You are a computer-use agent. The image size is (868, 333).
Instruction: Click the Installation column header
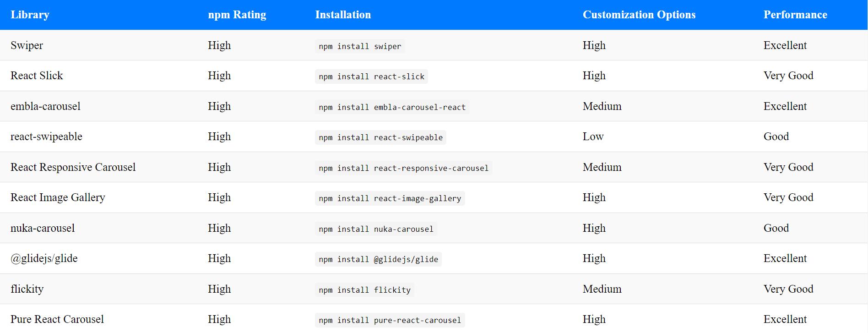point(343,15)
